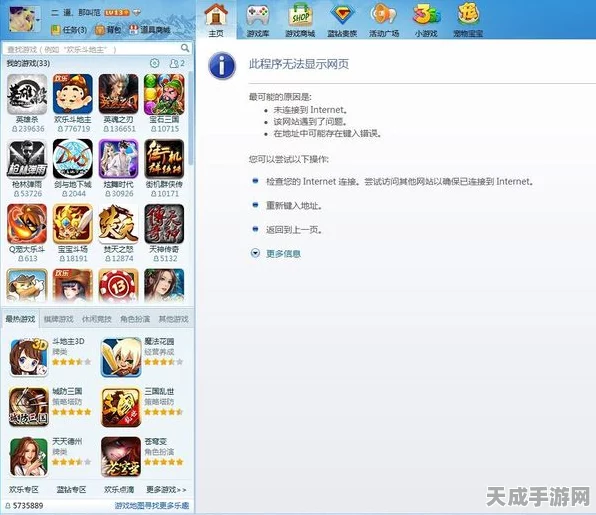Open the 欢乐点滴 link
This screenshot has width=596, height=515.
(119, 490)
